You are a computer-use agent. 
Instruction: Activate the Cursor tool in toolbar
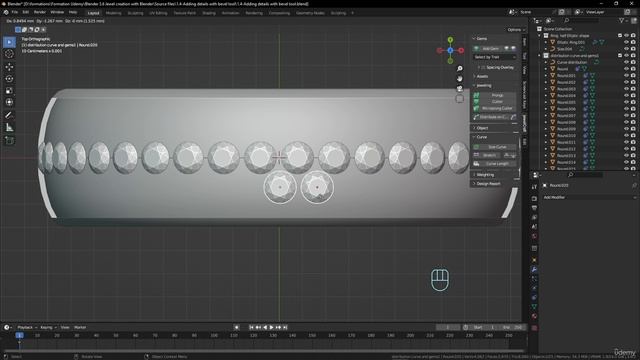pos(9,54)
